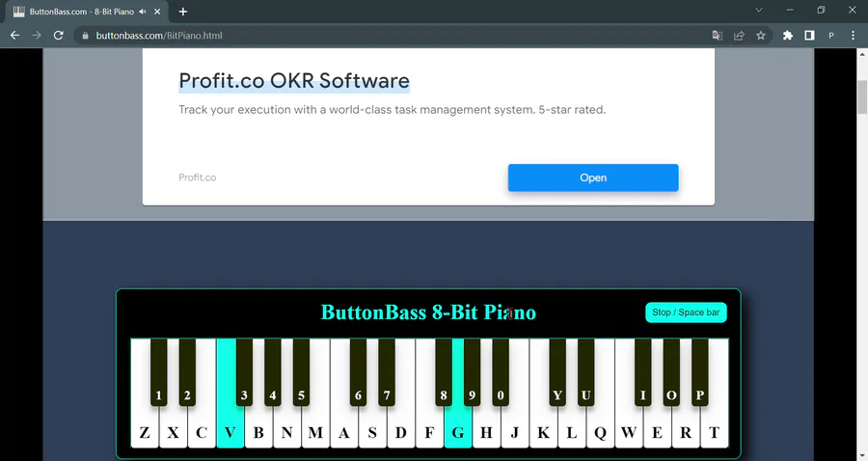The width and height of the screenshot is (868, 461).
Task: Stop playback with Stop / Space bar button
Action: pyautogui.click(x=686, y=312)
